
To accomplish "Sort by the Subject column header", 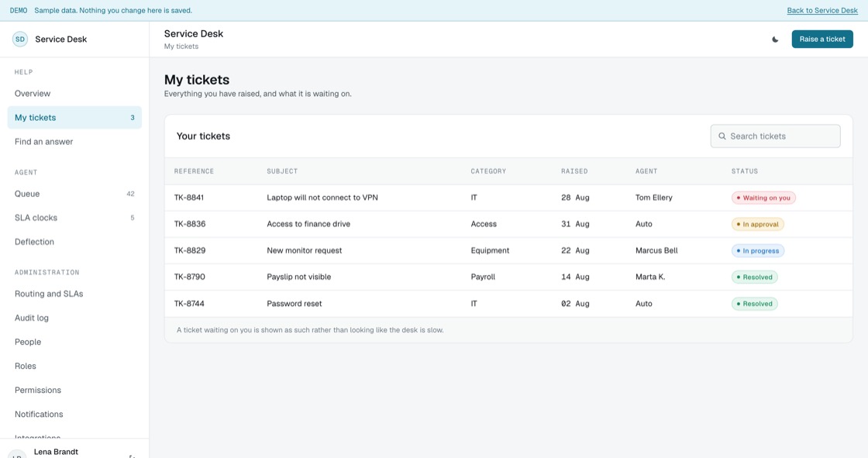I will 282,171.
